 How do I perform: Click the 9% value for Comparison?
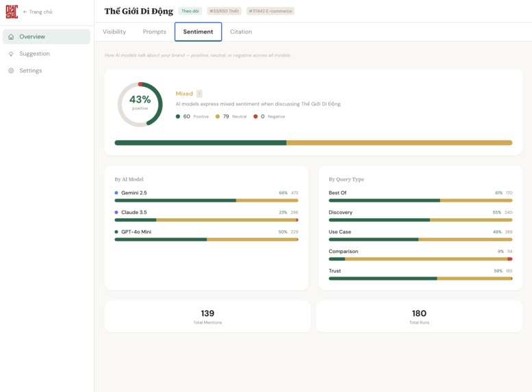[501, 251]
